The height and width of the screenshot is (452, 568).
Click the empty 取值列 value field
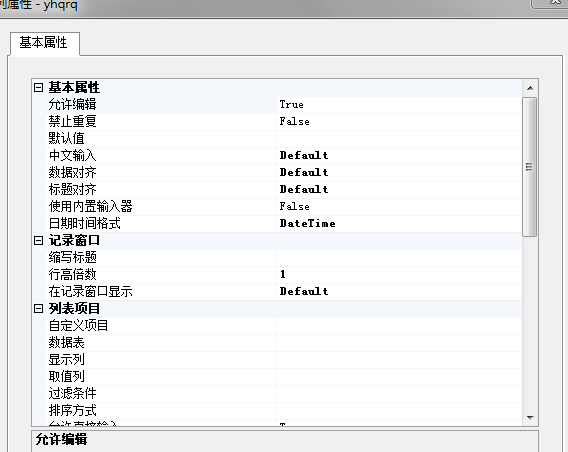click(x=399, y=377)
